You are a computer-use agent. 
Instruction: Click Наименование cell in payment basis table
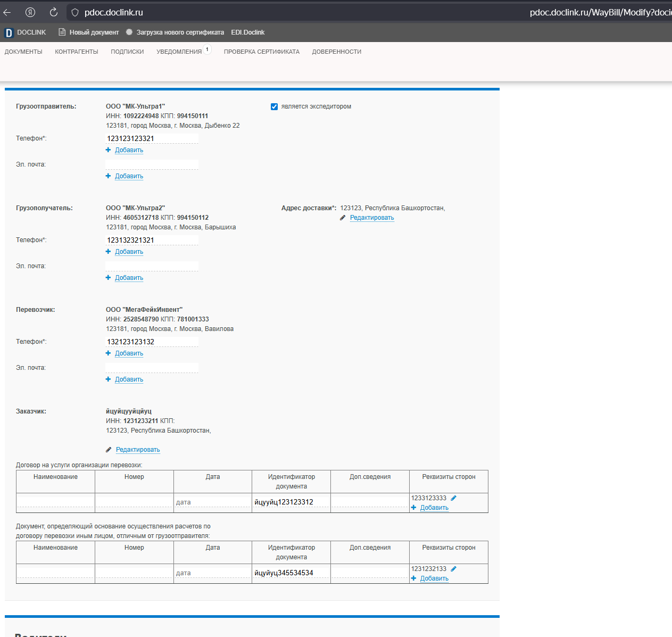(x=56, y=573)
